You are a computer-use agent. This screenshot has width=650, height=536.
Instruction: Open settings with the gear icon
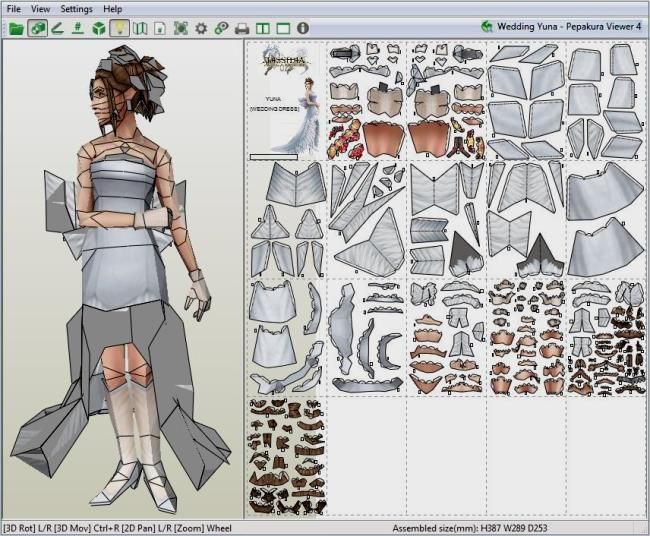[201, 29]
